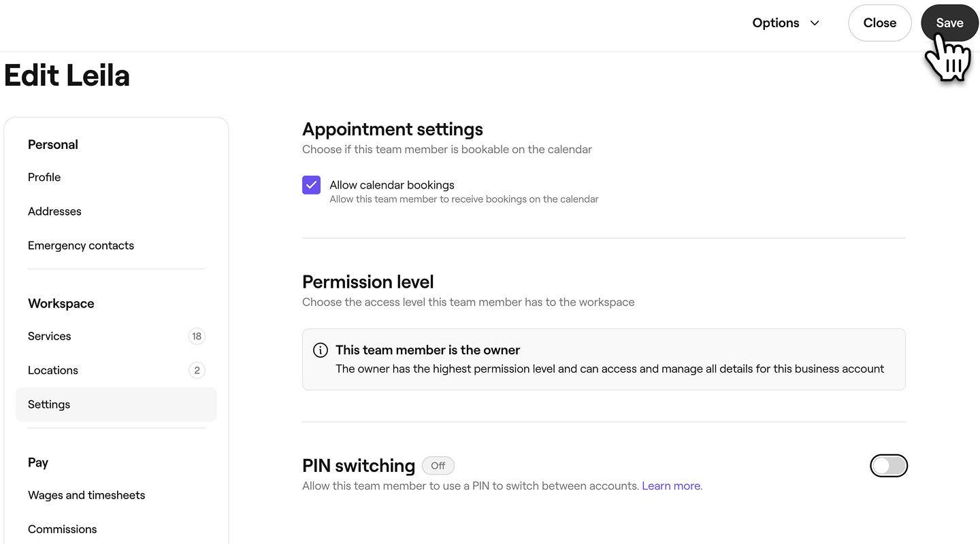Screen dimensions: 980x544
Task: Click the Locations count badge showing 2
Action: (x=197, y=370)
